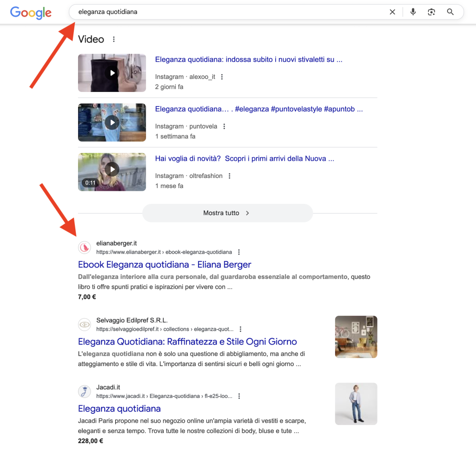This screenshot has height=450, width=476.
Task: Click the magnifying glass search button
Action: 450,12
